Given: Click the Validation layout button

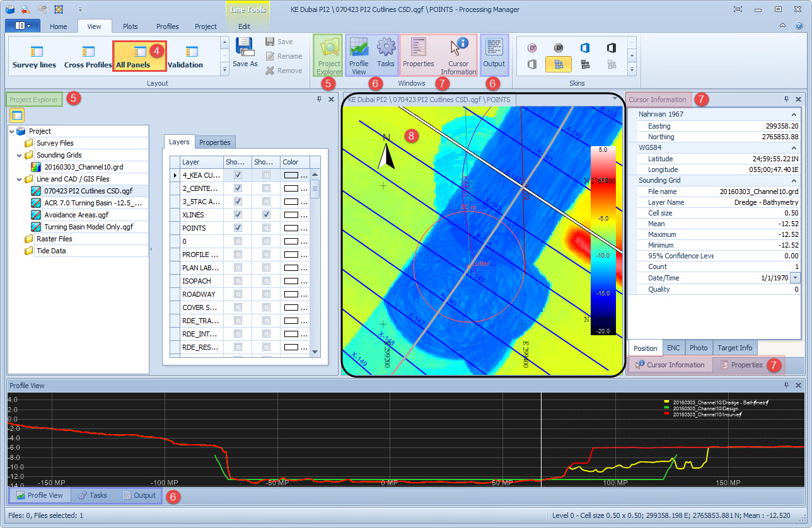Looking at the screenshot, I should [x=185, y=57].
